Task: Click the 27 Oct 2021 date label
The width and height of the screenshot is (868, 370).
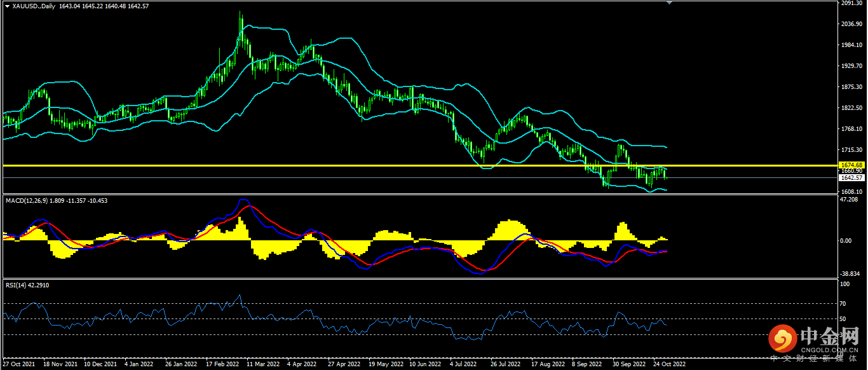Action: click(18, 365)
